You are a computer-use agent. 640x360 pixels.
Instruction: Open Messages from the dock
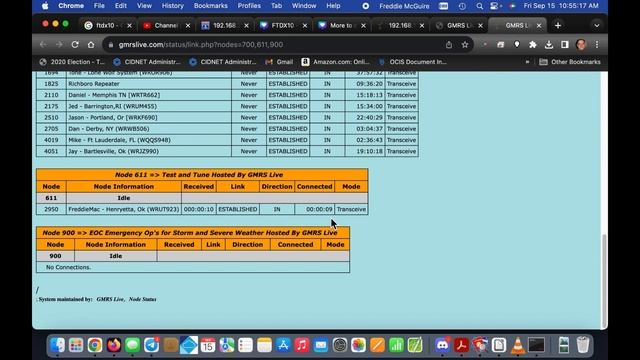[132, 345]
